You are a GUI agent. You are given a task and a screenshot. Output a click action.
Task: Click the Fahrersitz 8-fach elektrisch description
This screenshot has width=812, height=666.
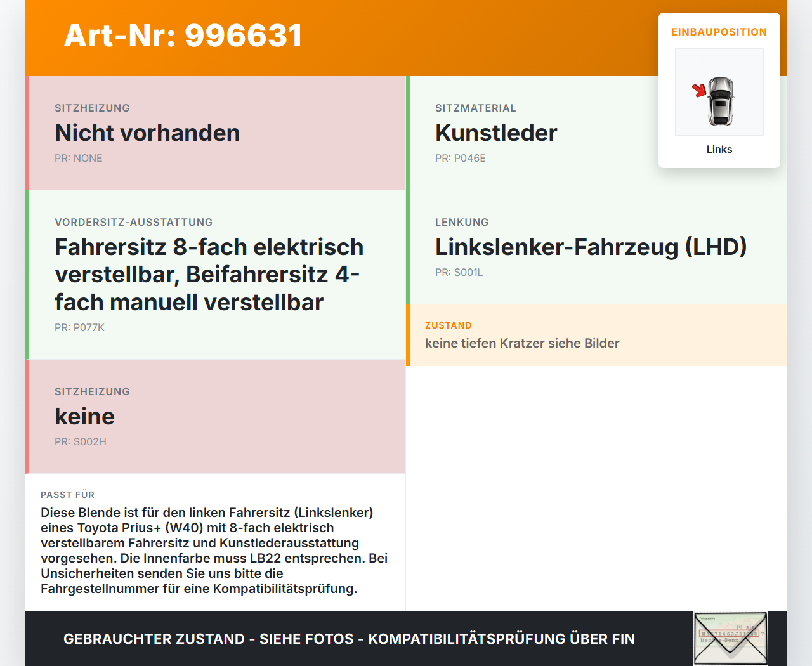209,275
